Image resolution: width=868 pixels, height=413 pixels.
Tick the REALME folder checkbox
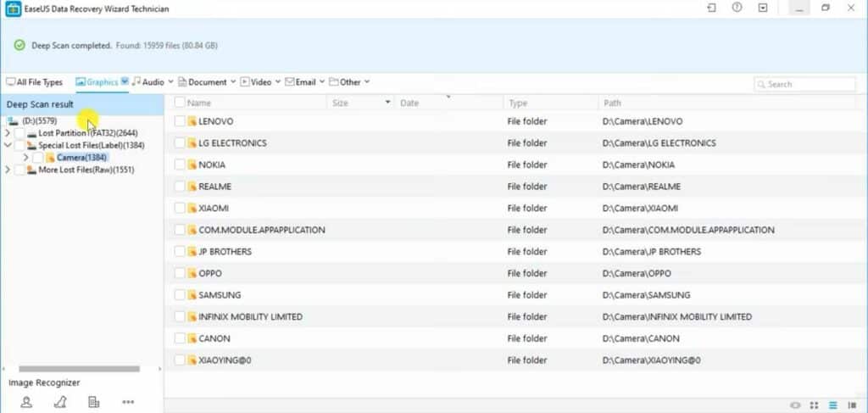pos(180,187)
